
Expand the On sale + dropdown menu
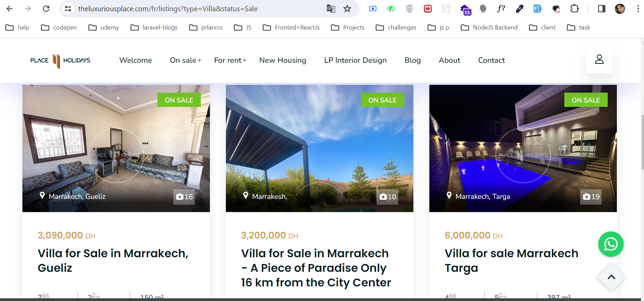186,60
